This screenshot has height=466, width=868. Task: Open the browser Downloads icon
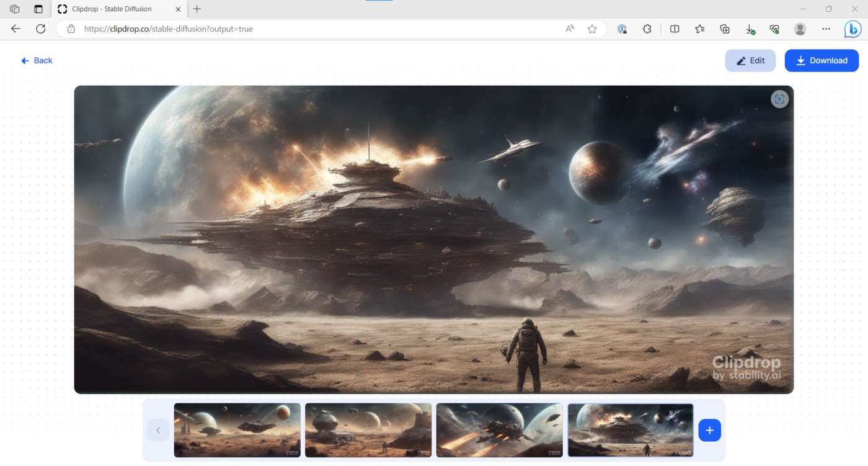click(x=750, y=29)
